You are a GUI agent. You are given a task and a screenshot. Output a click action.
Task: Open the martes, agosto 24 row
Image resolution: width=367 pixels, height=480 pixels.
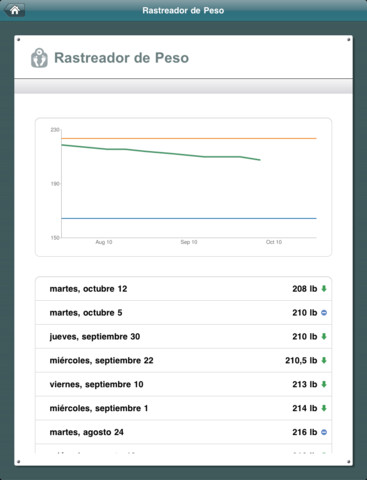click(183, 432)
